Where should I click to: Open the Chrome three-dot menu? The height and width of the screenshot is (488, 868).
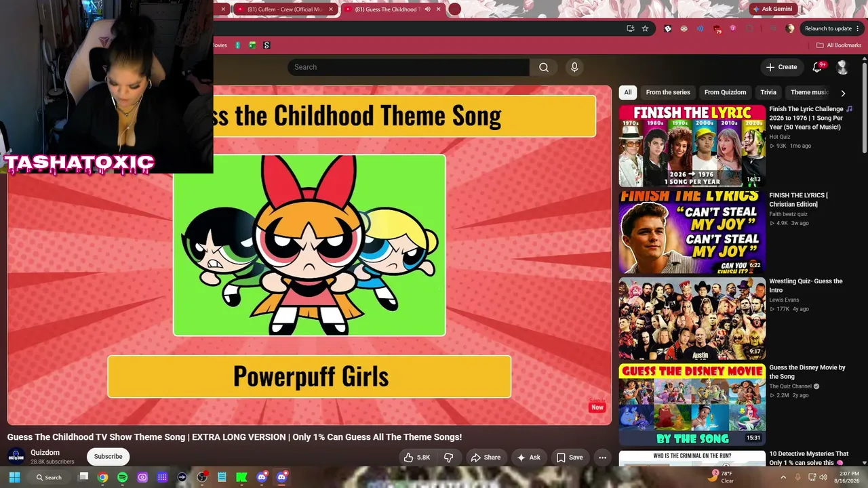(x=858, y=28)
